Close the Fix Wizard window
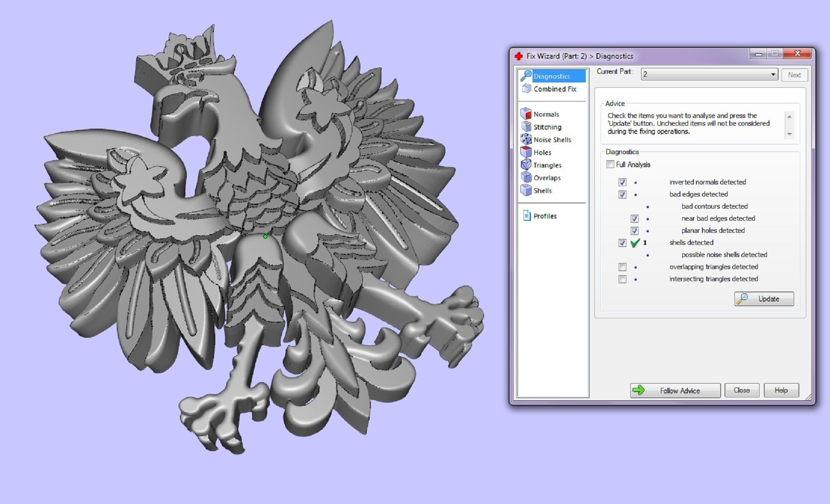Image resolution: width=830 pixels, height=504 pixels. [x=798, y=54]
